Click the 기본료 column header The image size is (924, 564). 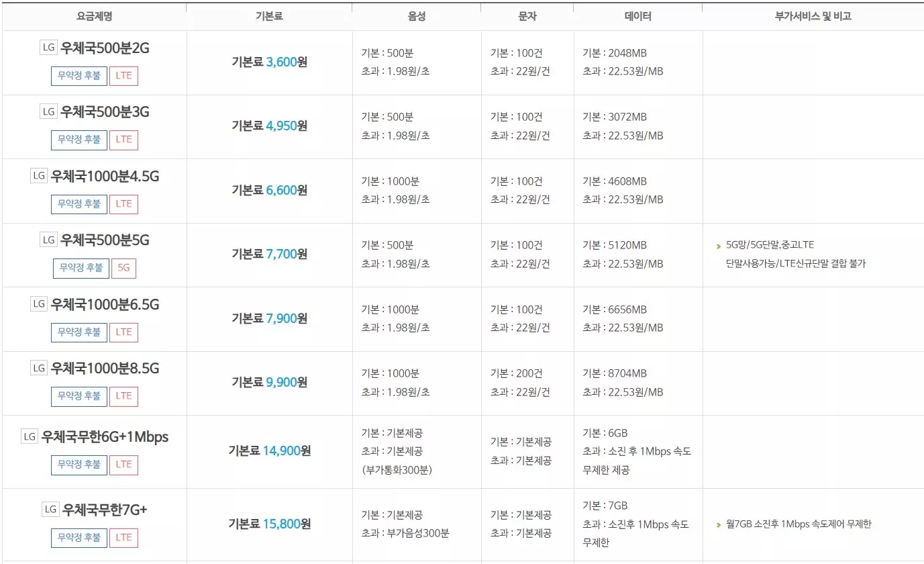pyautogui.click(x=269, y=16)
